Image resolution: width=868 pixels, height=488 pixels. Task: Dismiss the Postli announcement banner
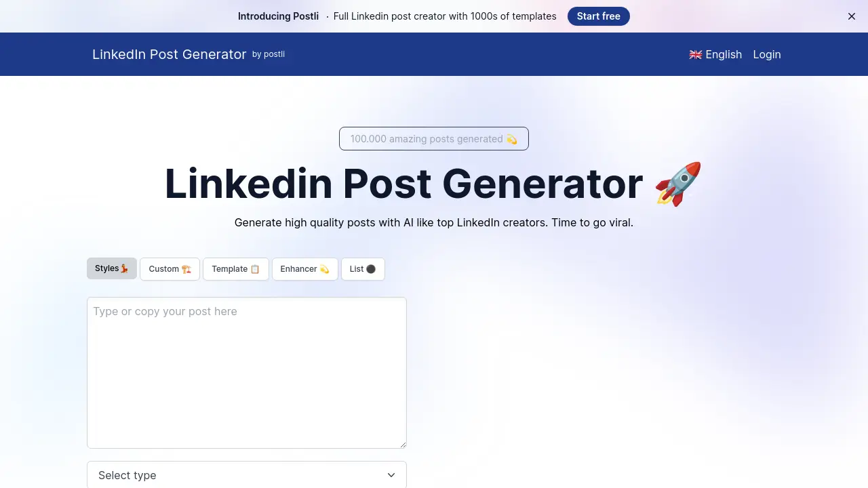tap(852, 16)
